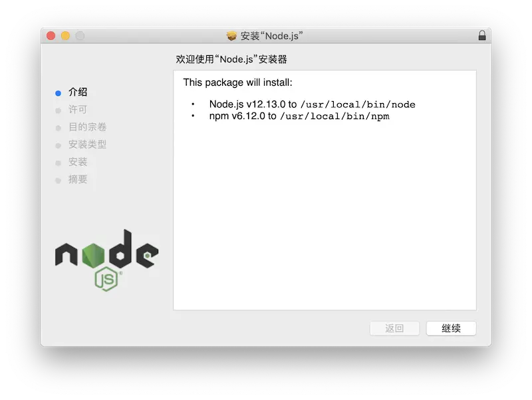Click 'This package will install:' text

[237, 83]
